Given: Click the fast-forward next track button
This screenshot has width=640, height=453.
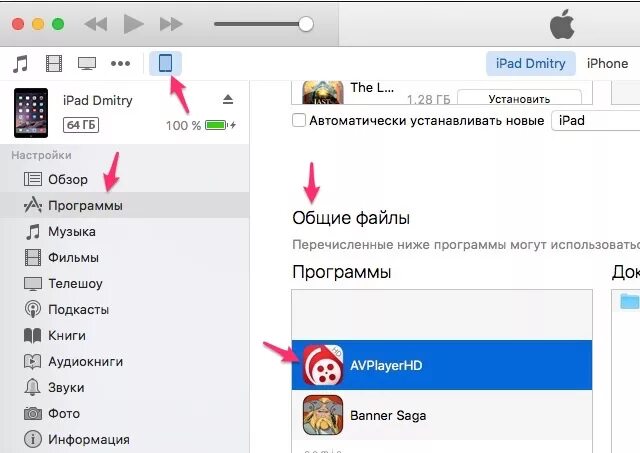Looking at the screenshot, I should coord(171,24).
